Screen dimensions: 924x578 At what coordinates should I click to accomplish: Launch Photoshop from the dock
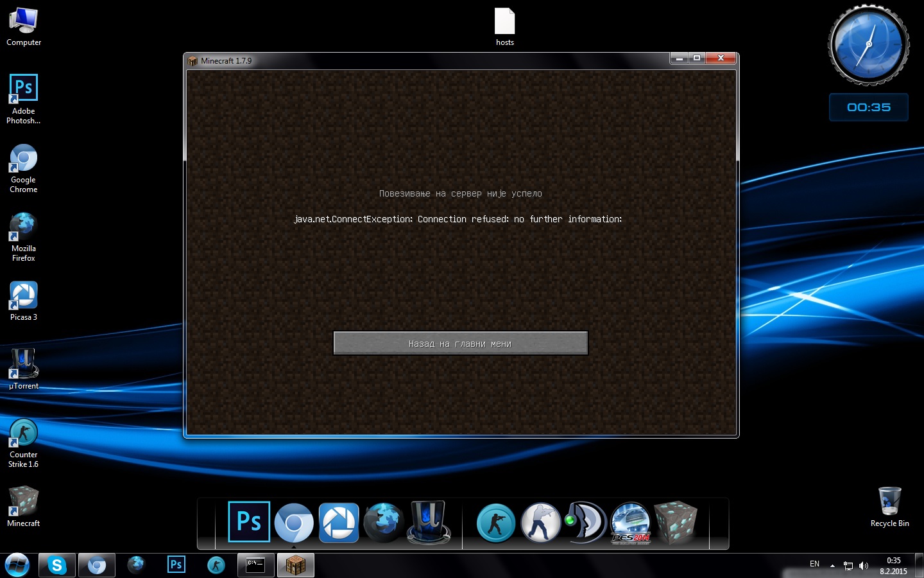(x=249, y=521)
